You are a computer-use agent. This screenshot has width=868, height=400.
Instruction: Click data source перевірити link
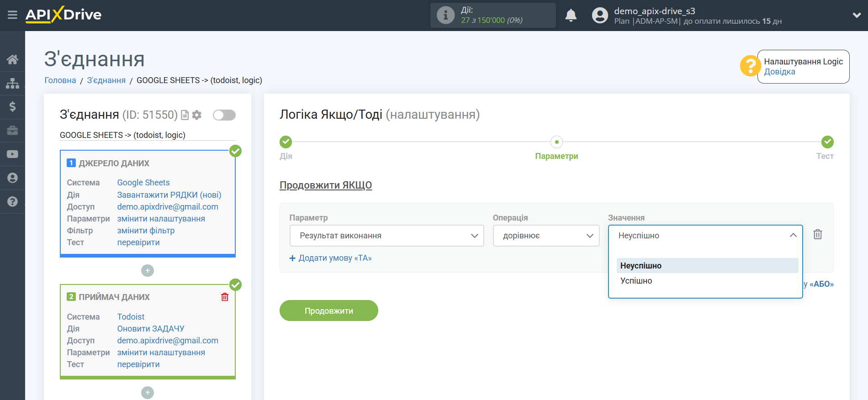(138, 242)
